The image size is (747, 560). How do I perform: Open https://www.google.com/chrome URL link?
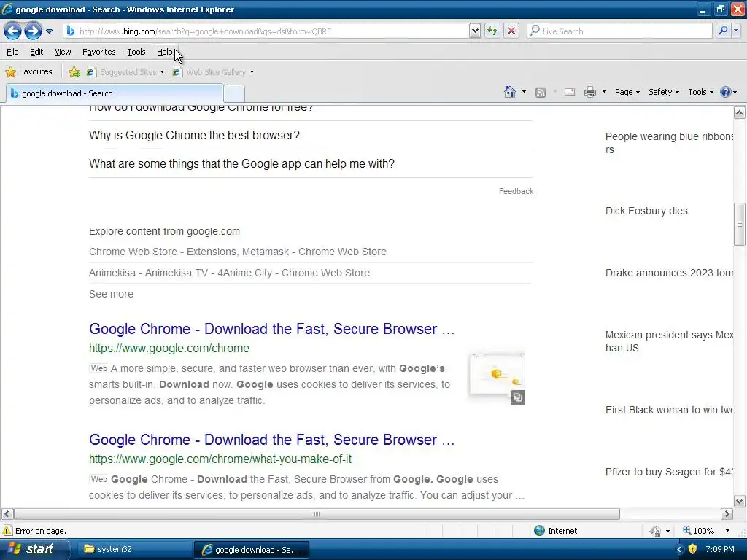169,349
